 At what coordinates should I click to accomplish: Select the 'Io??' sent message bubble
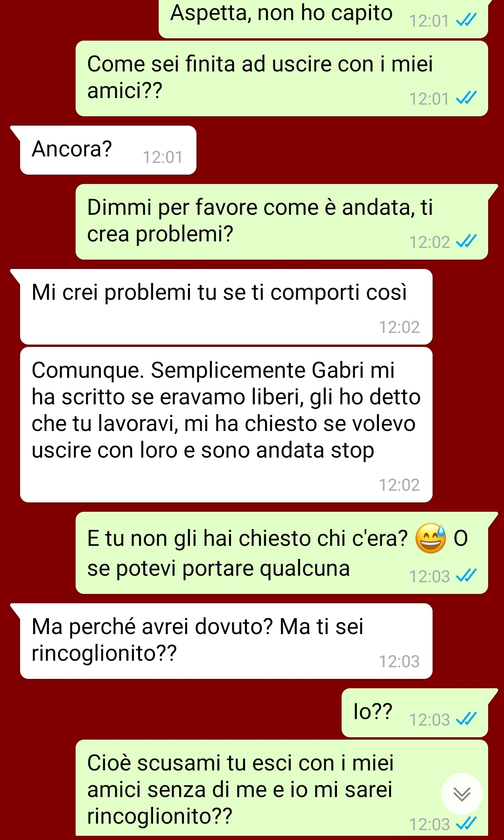coord(415,713)
